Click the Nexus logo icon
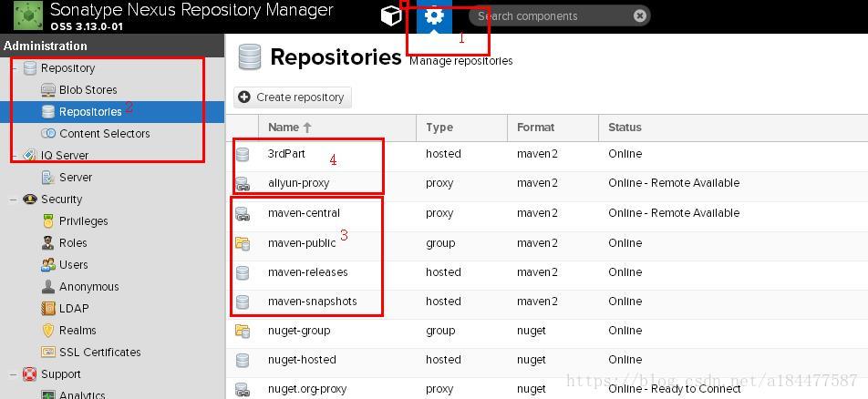This screenshot has width=868, height=399. click(27, 15)
